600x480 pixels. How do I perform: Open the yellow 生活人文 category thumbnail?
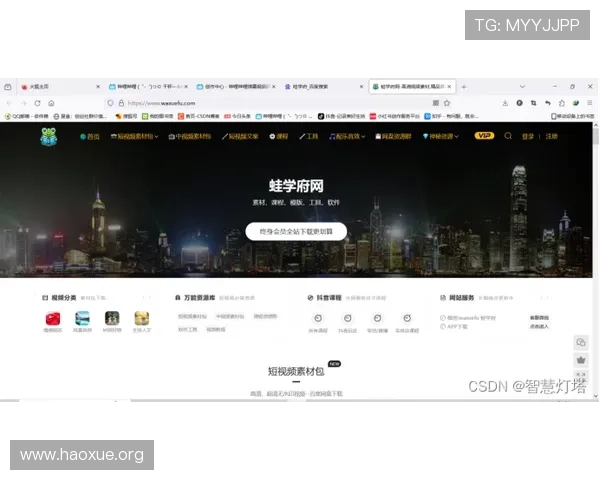[142, 318]
